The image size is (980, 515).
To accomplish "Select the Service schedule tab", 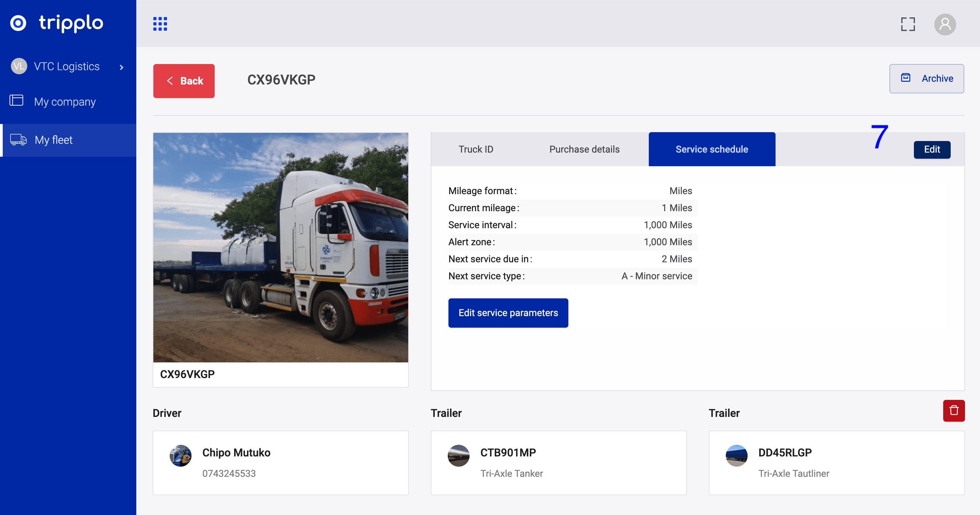I will [711, 149].
